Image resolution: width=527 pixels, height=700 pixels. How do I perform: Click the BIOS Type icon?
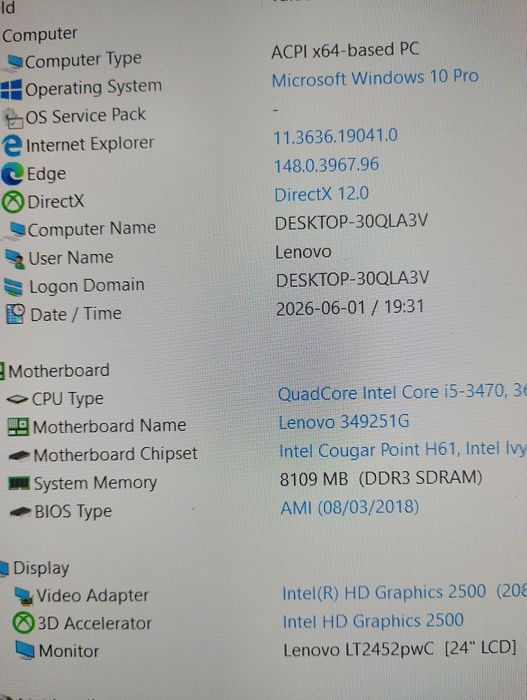point(21,511)
